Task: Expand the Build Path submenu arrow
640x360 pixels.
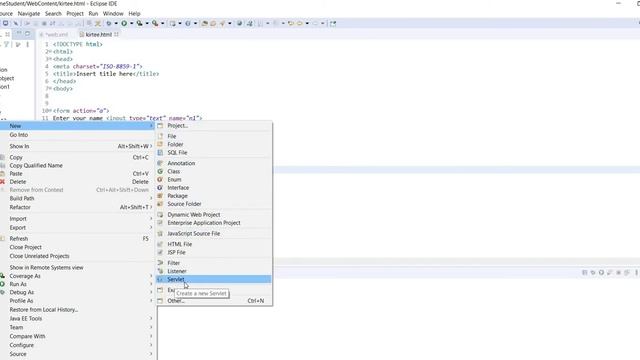Action: click(151, 198)
